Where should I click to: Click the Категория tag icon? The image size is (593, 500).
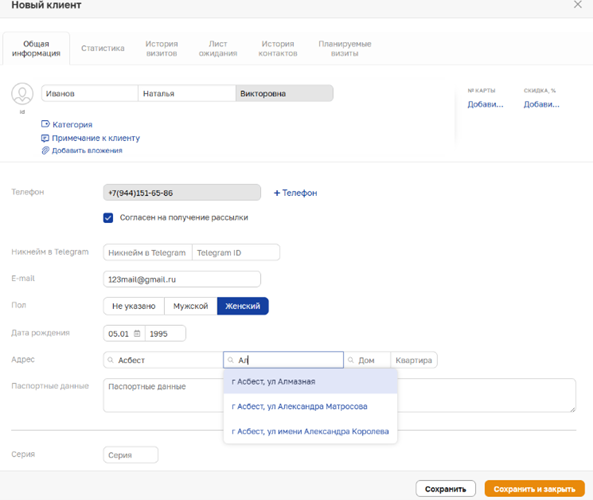(45, 124)
